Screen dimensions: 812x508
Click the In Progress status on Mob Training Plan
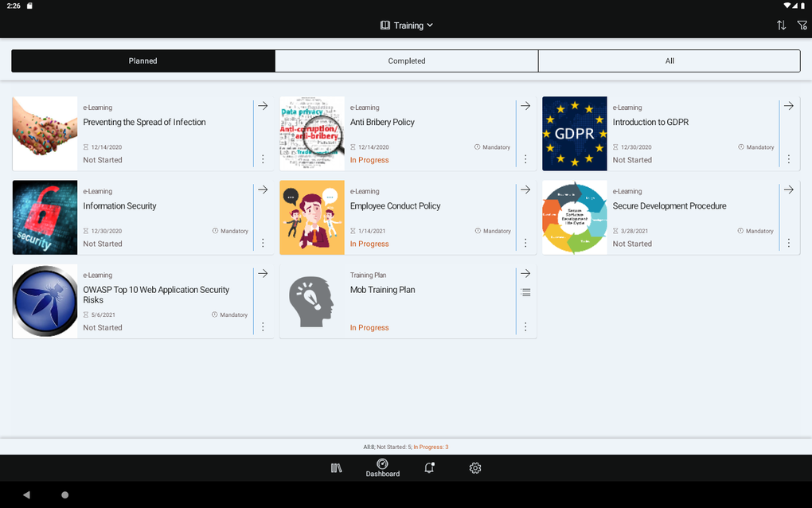369,327
